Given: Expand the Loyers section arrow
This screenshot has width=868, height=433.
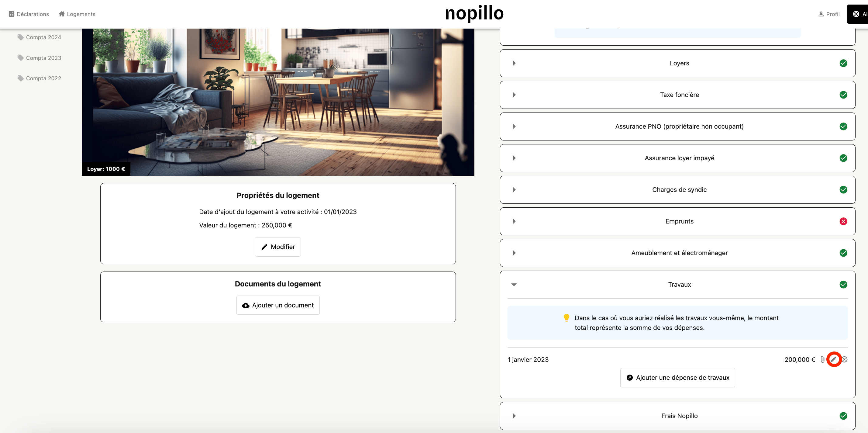Looking at the screenshot, I should 514,63.
